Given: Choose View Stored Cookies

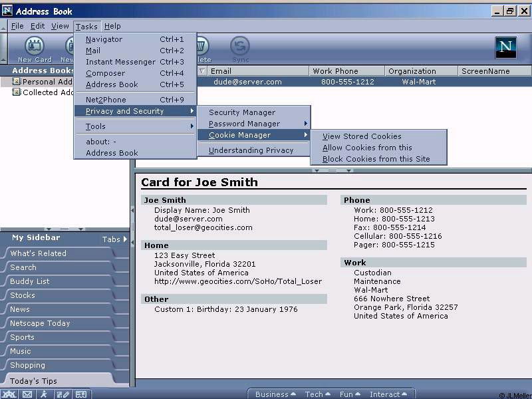Looking at the screenshot, I should 379,136.
